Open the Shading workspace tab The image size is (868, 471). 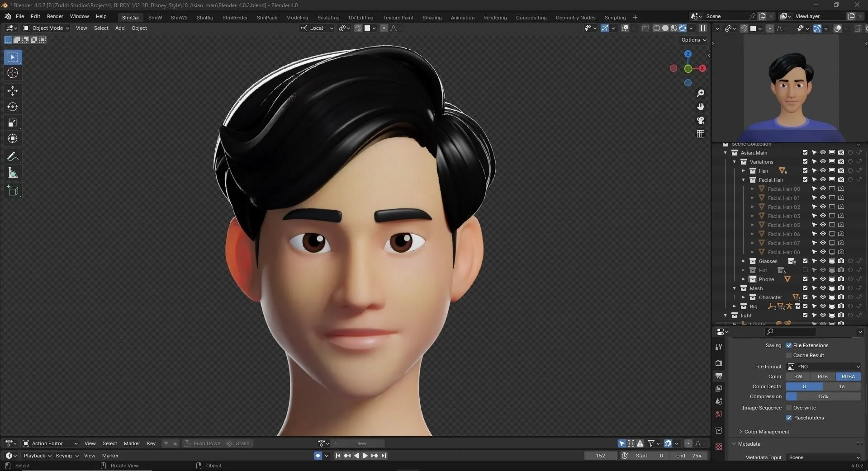point(432,17)
